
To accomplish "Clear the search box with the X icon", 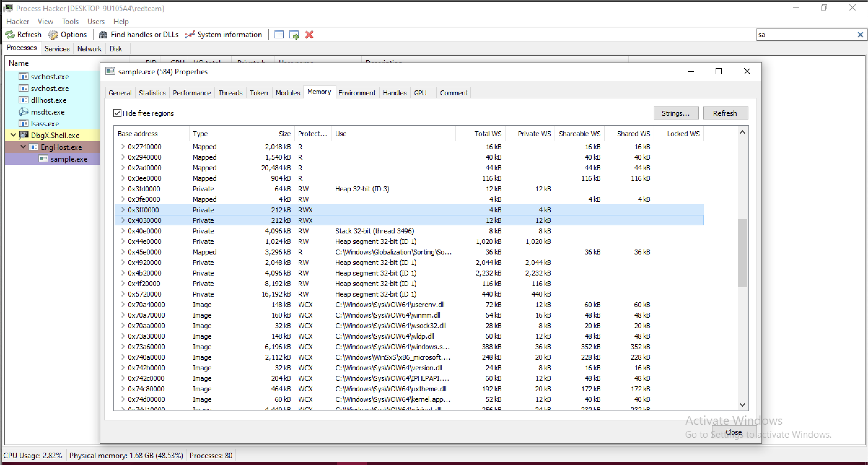I will pos(860,35).
